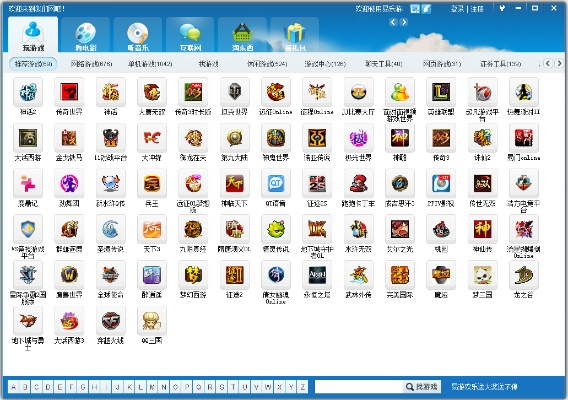This screenshot has width=568, height=400.
Task: Click the edit note icon in title bar
Action: click(427, 9)
